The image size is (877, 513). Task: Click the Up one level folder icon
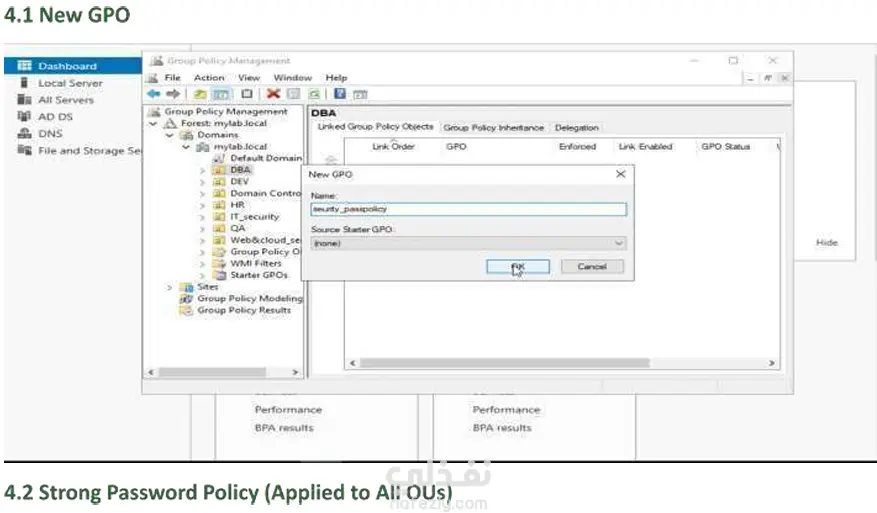point(200,94)
